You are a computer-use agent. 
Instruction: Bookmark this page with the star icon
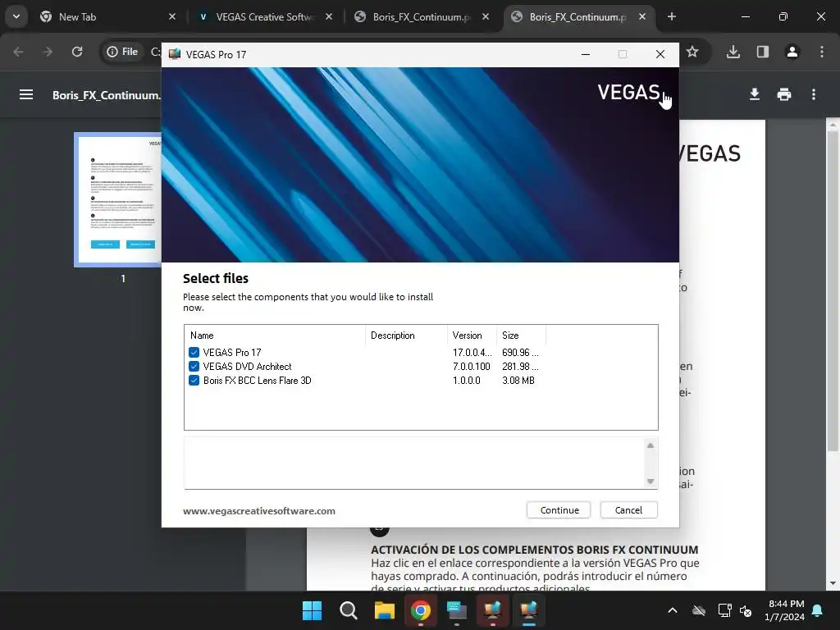pos(692,52)
